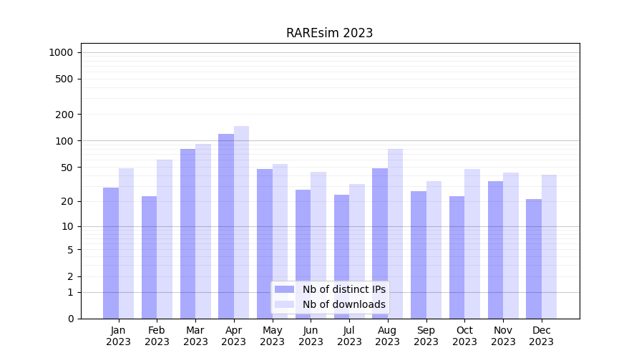Select the 'Nb of distinct IPs' legend label

click(343, 289)
